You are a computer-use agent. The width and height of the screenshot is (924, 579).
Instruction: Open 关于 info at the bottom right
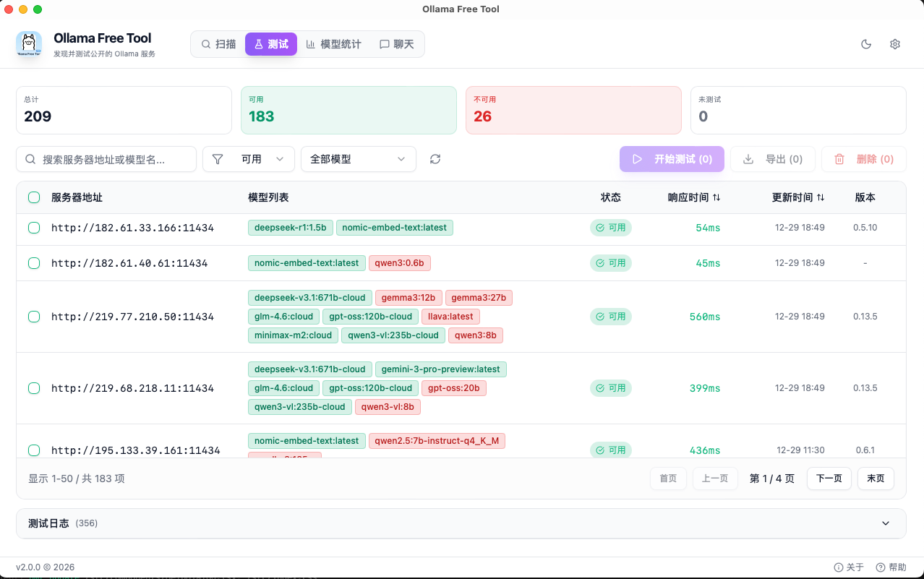(x=849, y=567)
